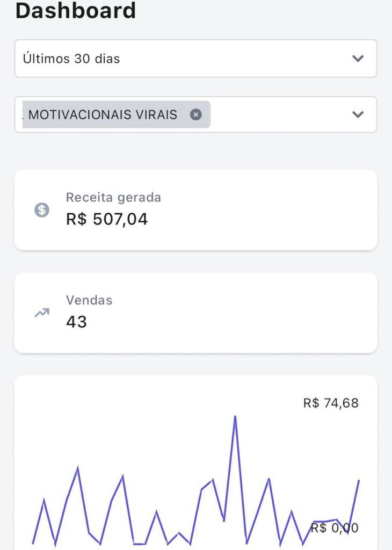Click the Vendas trending arrow icon
Viewport: 392px width, 550px height.
pos(42,313)
